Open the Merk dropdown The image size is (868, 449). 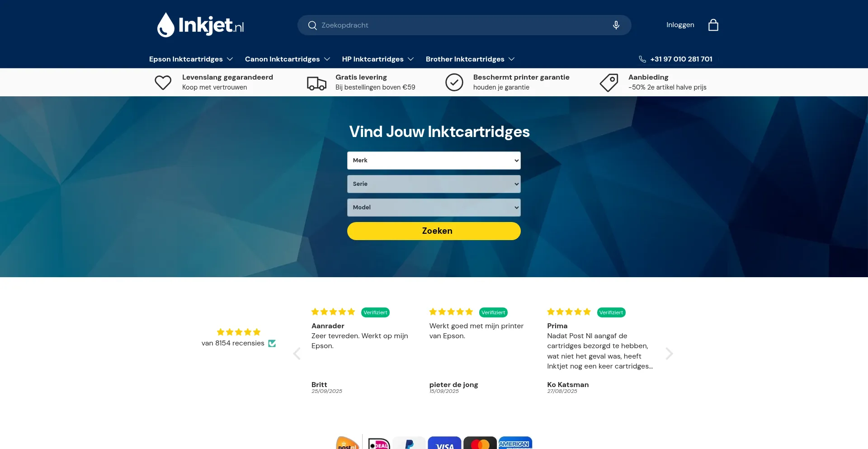tap(434, 161)
